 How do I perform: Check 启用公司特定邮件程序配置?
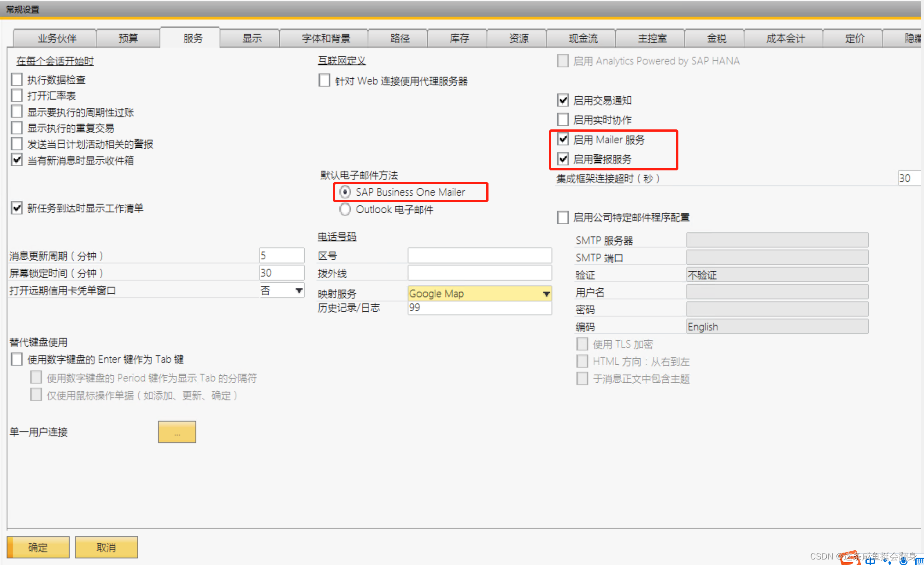pyautogui.click(x=563, y=217)
